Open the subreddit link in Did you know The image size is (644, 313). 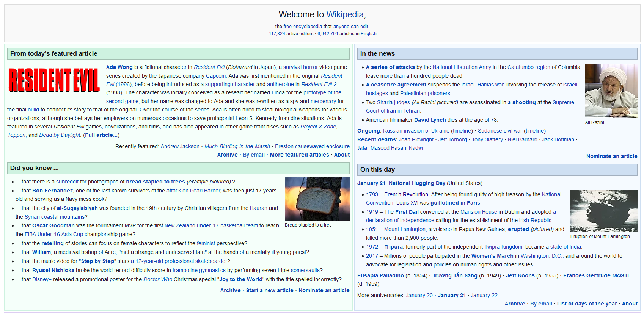click(x=68, y=182)
